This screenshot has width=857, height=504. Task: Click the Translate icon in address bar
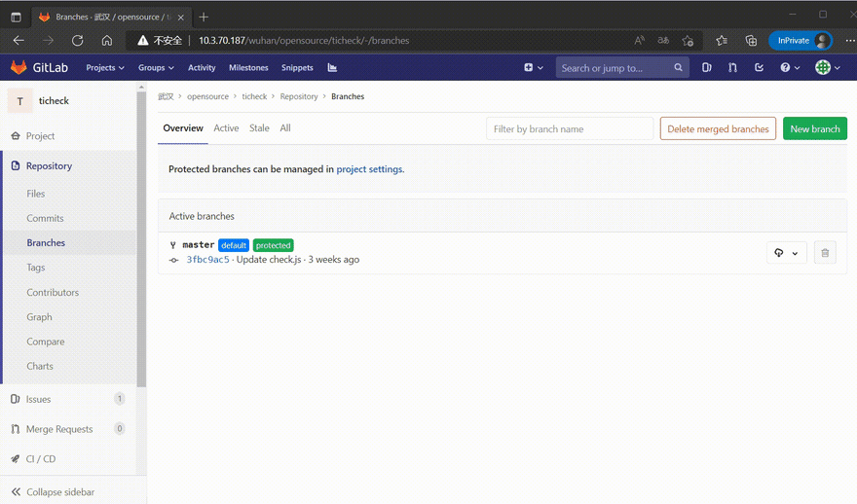(x=663, y=41)
